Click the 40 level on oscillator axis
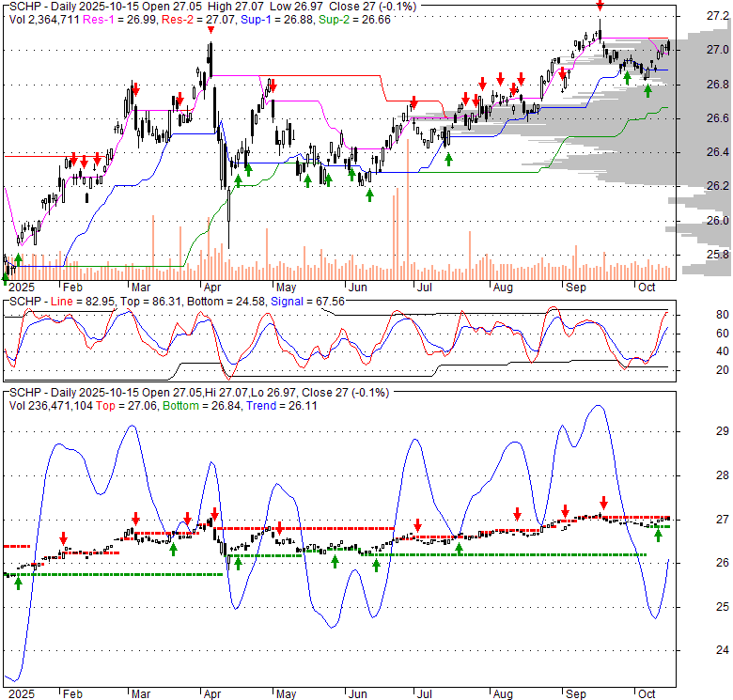Screen dimensions: 733x700 pos(723,351)
